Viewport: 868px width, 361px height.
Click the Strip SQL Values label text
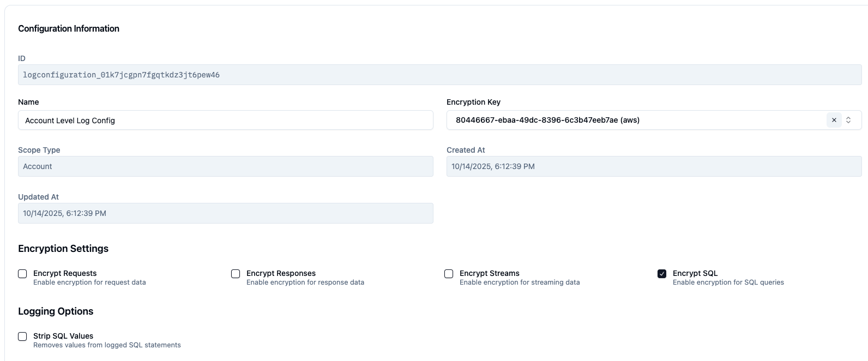pyautogui.click(x=63, y=336)
